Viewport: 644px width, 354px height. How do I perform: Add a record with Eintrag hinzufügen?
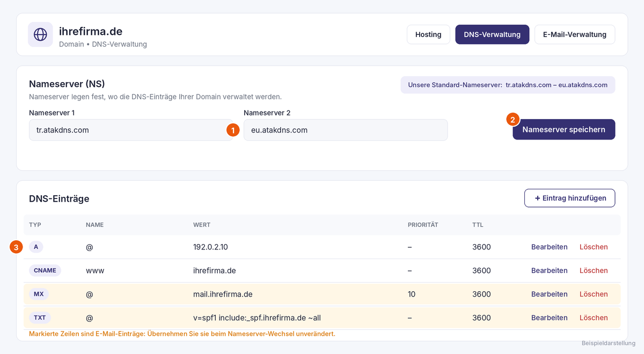pyautogui.click(x=569, y=198)
